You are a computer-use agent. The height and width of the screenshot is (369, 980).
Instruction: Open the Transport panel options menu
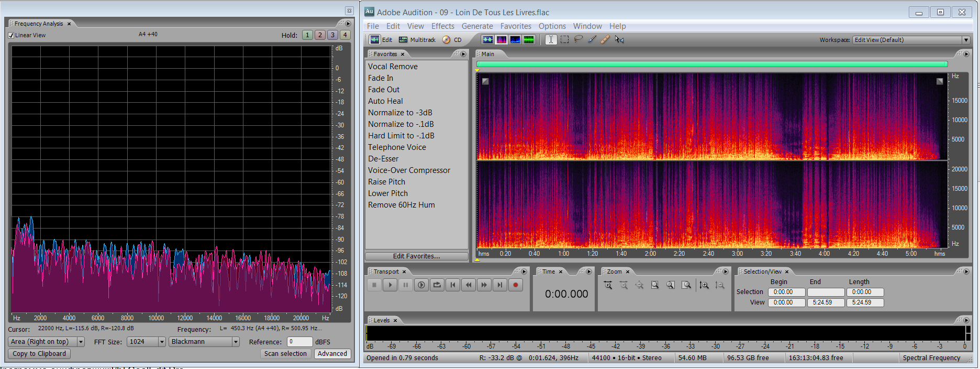(524, 272)
